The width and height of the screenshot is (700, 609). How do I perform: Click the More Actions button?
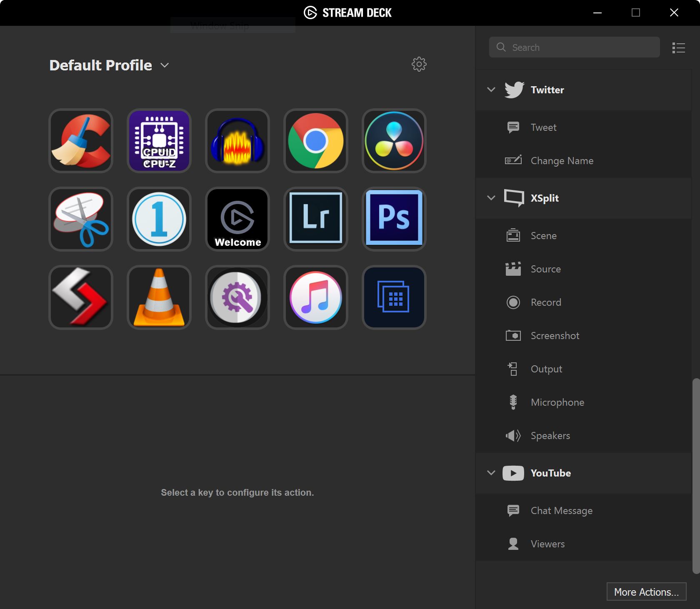pyautogui.click(x=647, y=592)
